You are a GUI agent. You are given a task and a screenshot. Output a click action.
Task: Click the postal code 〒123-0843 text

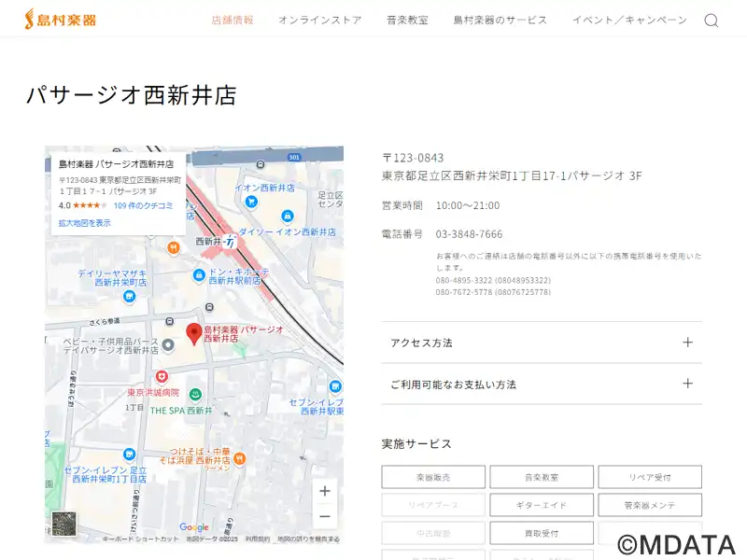413,158
